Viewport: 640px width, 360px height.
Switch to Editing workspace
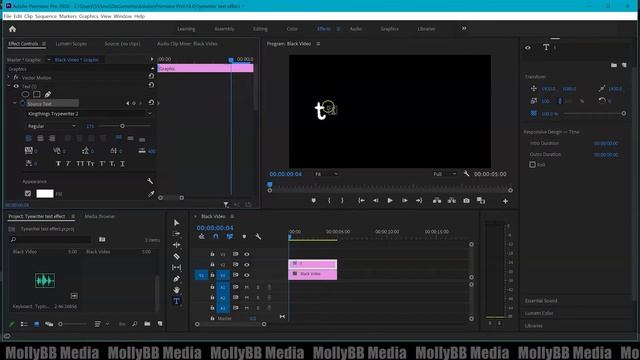coord(260,29)
